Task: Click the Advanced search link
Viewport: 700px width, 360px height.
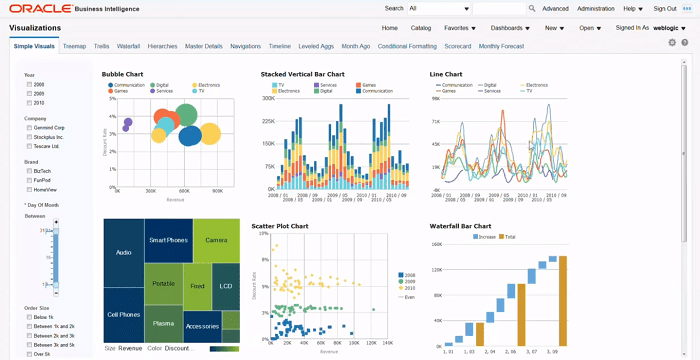Action: [x=555, y=8]
